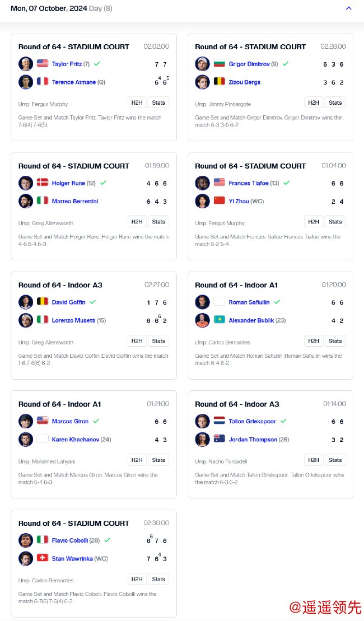Click the French flag beside Terence Atmane
Screen dimensions: 364x621
point(43,82)
